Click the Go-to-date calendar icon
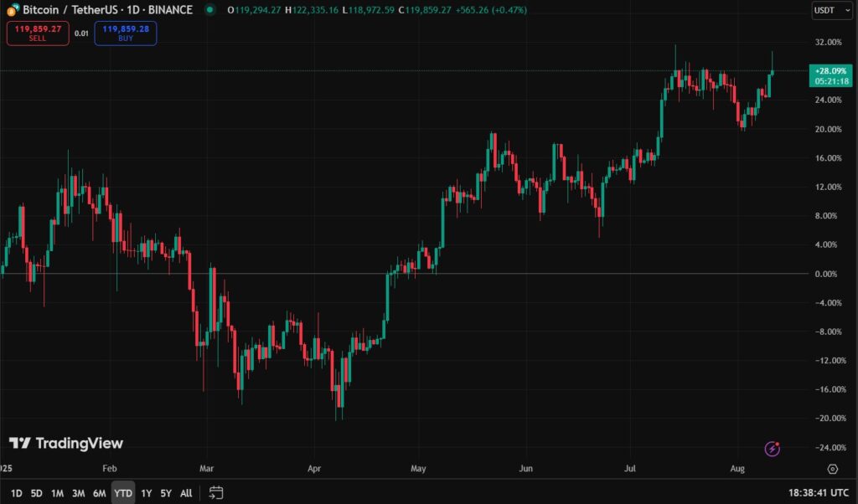The image size is (858, 504). (x=216, y=493)
